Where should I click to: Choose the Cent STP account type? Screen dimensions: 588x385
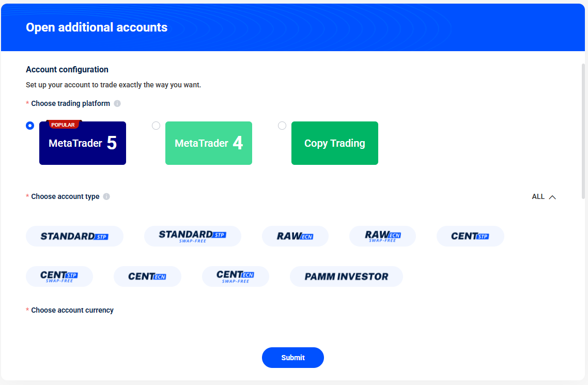470,236
